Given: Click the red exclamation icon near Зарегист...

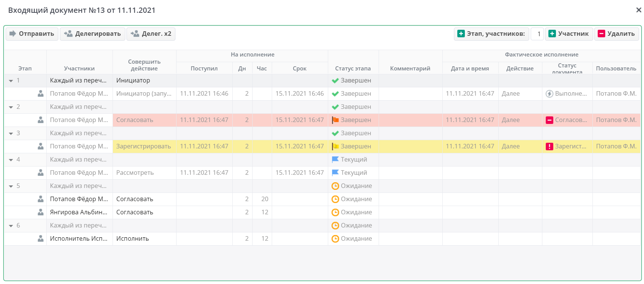Looking at the screenshot, I should (550, 147).
